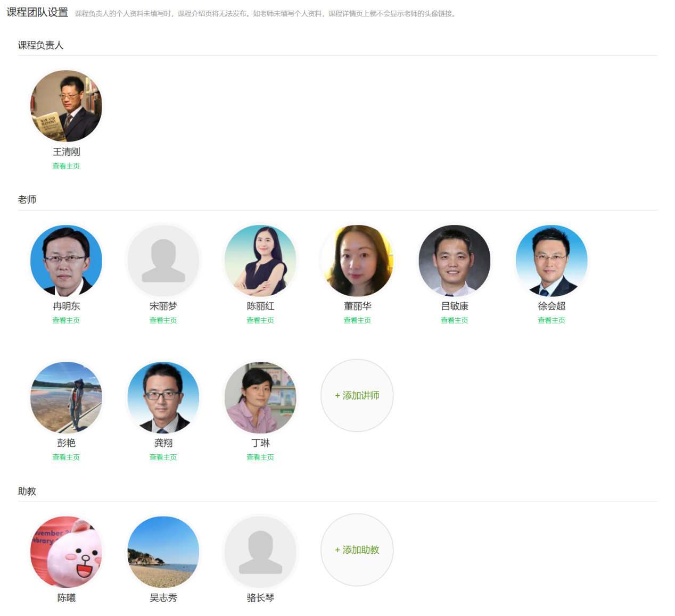Click the avatar above the name 王清刚
This screenshot has height=616, width=675.
pos(66,106)
